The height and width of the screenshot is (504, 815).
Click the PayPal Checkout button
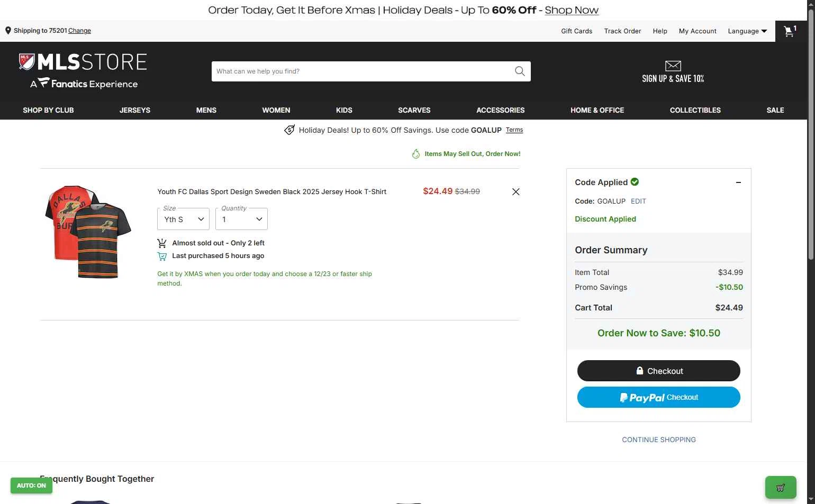(x=659, y=397)
